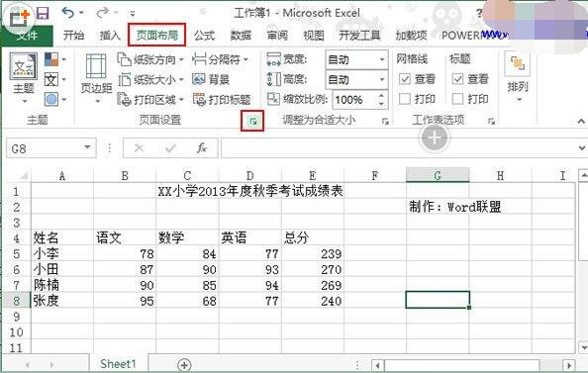The width and height of the screenshot is (588, 373).
Task: Open the Undo history dropdown arrow
Action: (x=81, y=13)
